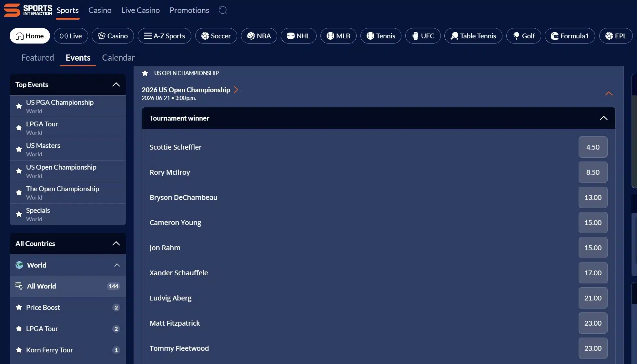Screen dimensions: 637x364
Task: Click the World globe icon
Action: (x=19, y=265)
